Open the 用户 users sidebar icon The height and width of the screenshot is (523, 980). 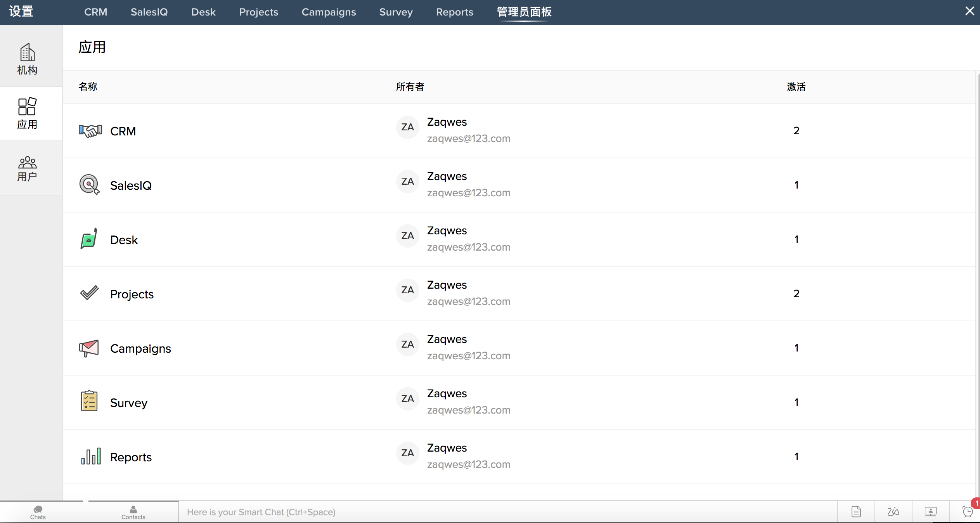(27, 168)
